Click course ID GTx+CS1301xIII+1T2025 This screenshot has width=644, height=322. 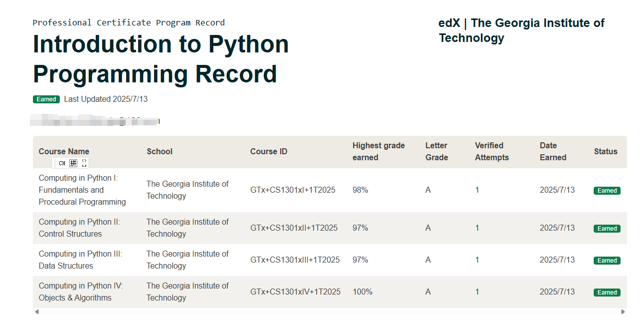coord(295,260)
